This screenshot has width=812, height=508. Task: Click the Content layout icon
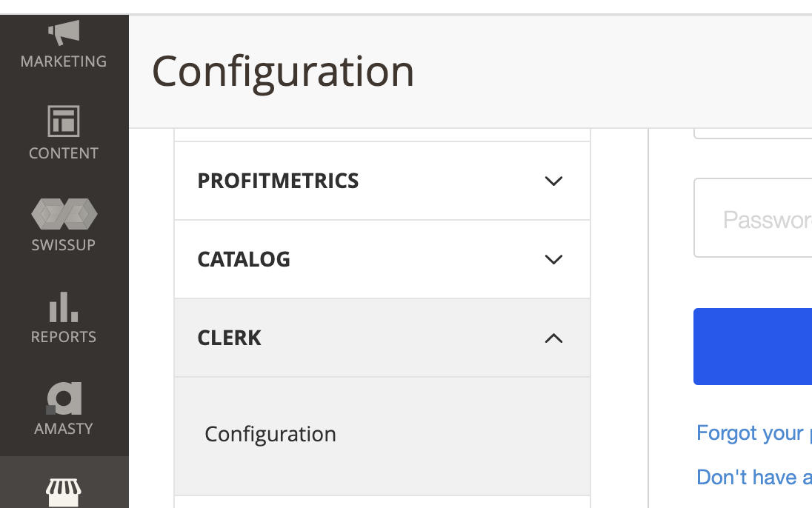click(x=64, y=121)
